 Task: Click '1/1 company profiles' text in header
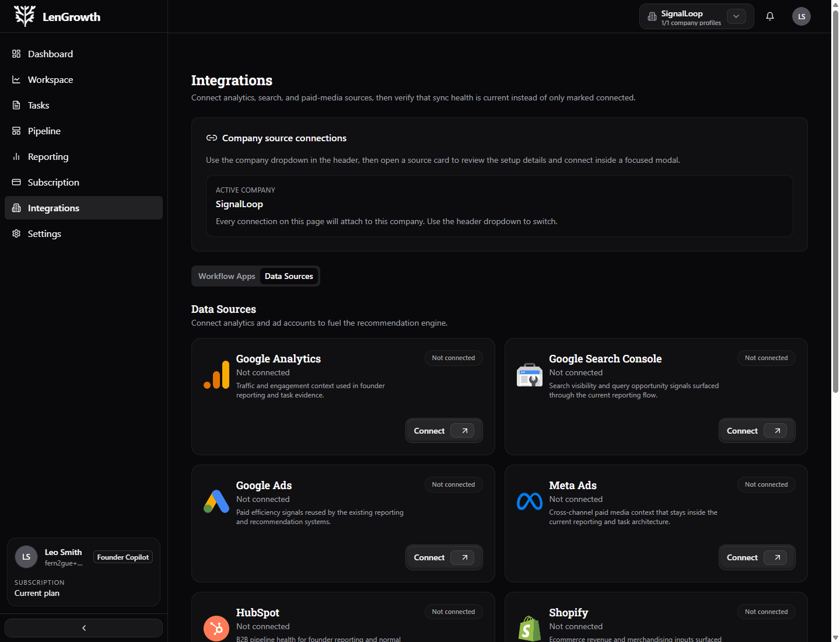[x=691, y=23]
